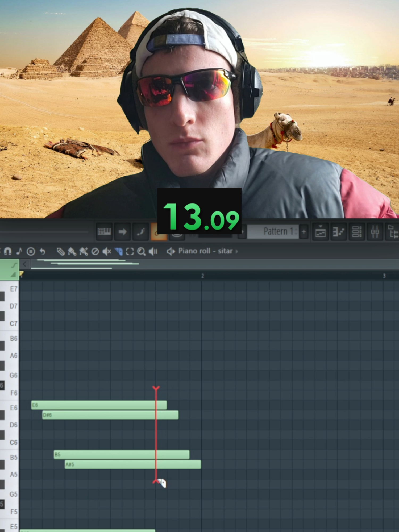This screenshot has width=399, height=532.
Task: Select the D#6 note
Action: click(110, 415)
